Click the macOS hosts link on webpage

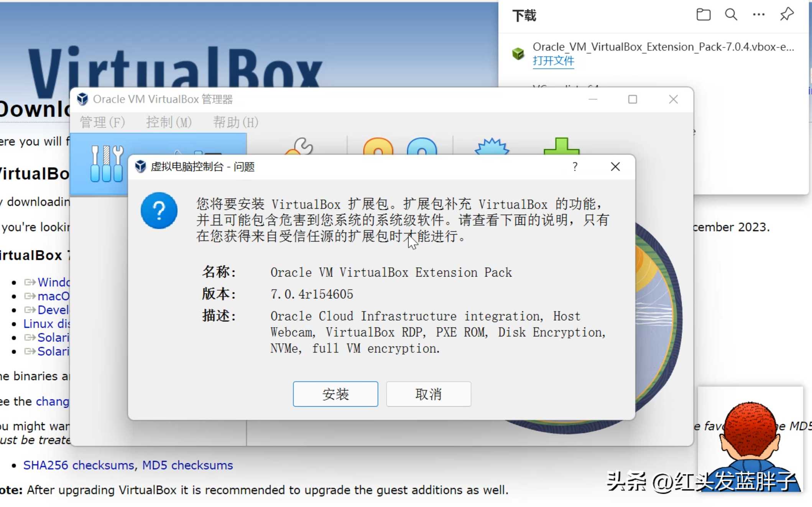coord(54,296)
